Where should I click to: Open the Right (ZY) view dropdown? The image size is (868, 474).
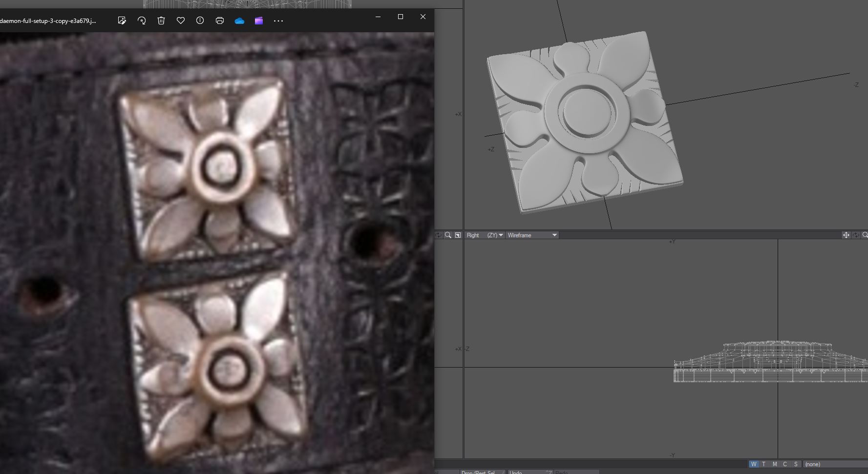point(484,235)
